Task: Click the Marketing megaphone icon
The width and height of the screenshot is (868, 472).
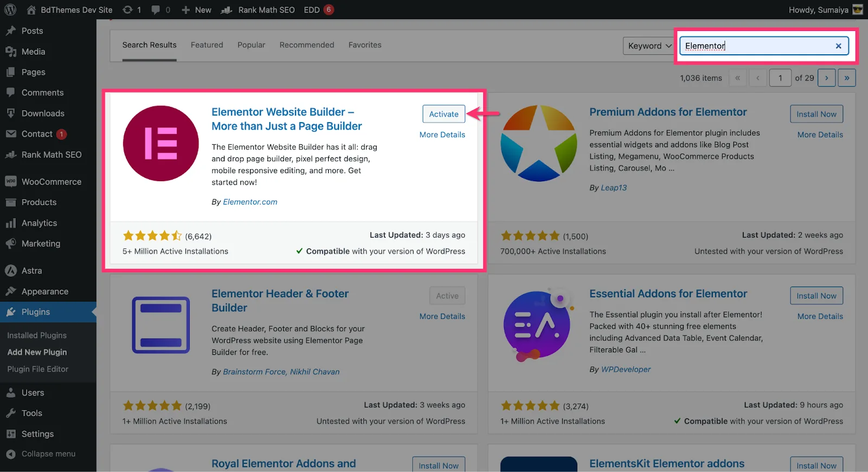Action: click(x=11, y=244)
